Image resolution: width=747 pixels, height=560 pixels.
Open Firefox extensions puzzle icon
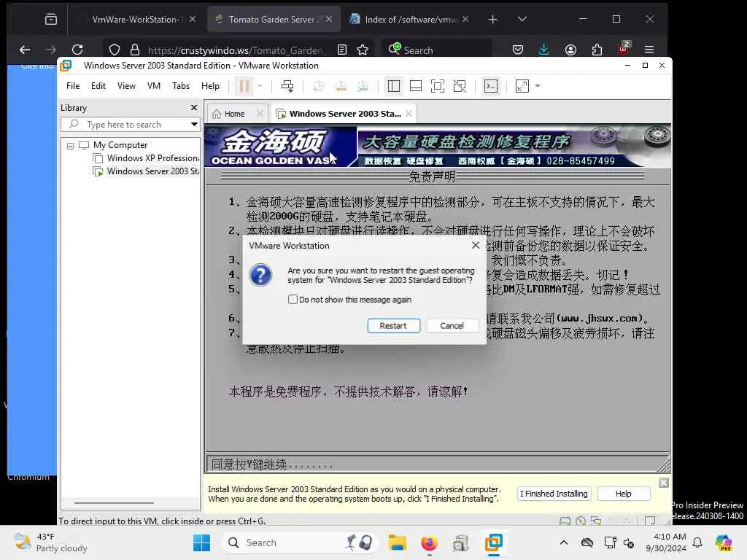pos(597,50)
